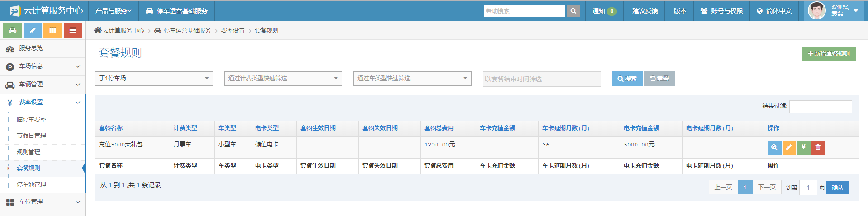Open 通知 notifications
The image size is (868, 216).
click(x=604, y=11)
